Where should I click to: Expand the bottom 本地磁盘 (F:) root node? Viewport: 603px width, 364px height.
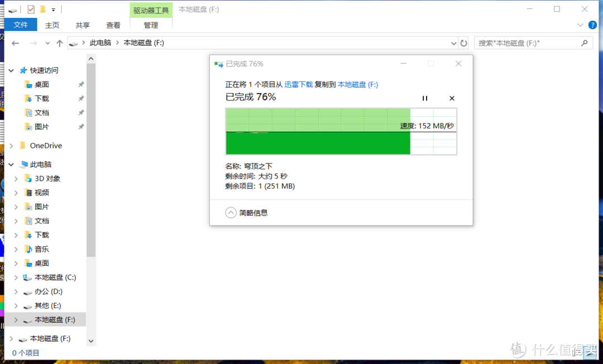(x=11, y=339)
